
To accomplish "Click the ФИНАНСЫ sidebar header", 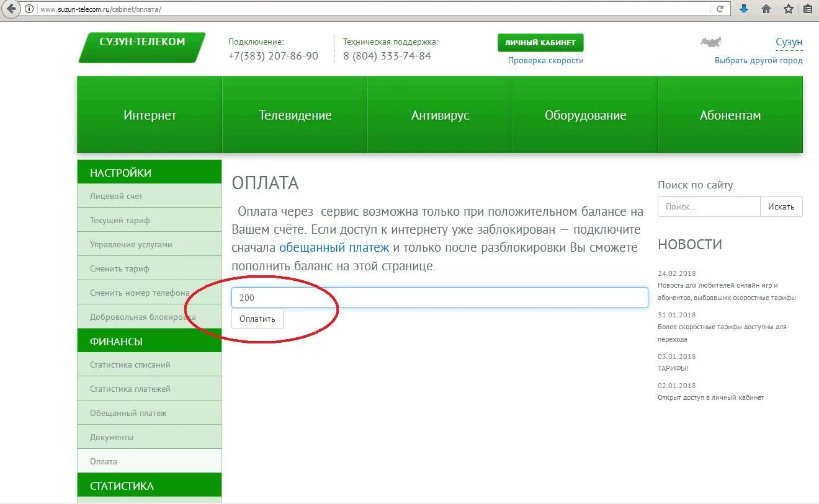I will coord(150,341).
